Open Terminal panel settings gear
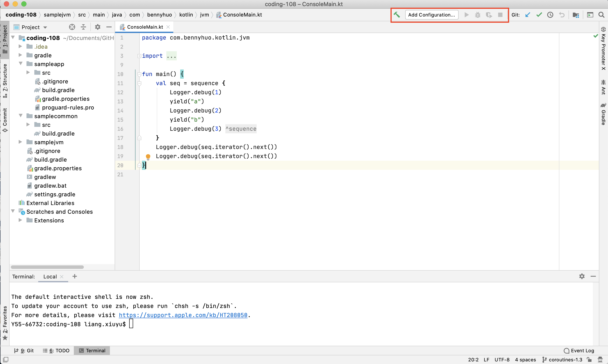This screenshot has height=364, width=608. (582, 276)
